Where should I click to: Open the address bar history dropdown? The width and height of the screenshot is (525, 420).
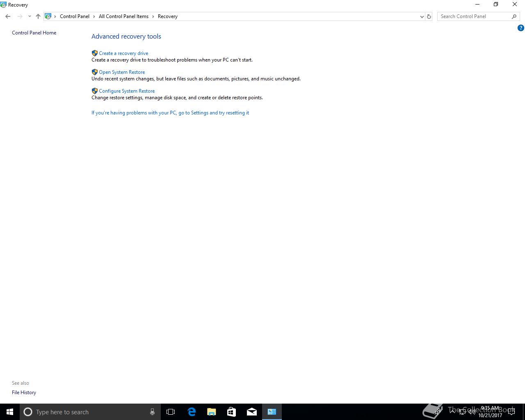(422, 16)
